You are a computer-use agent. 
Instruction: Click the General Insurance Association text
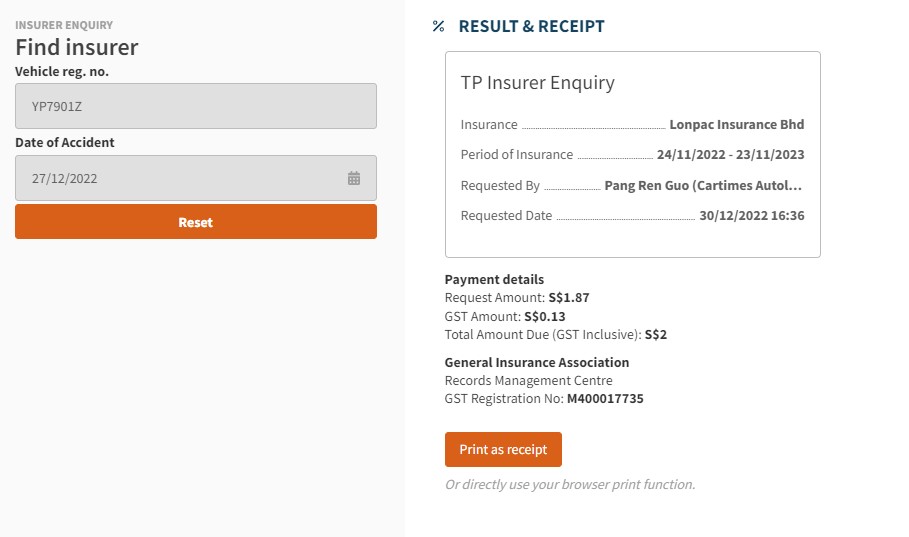(537, 363)
